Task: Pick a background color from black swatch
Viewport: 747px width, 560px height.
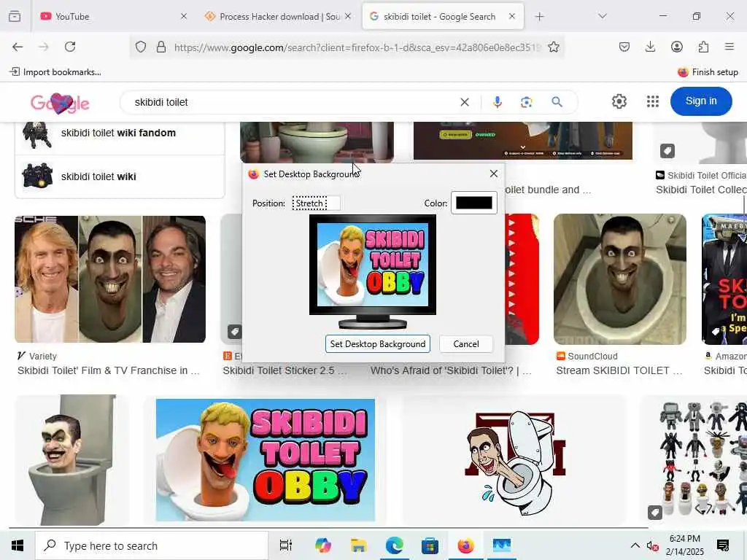Action: [474, 203]
